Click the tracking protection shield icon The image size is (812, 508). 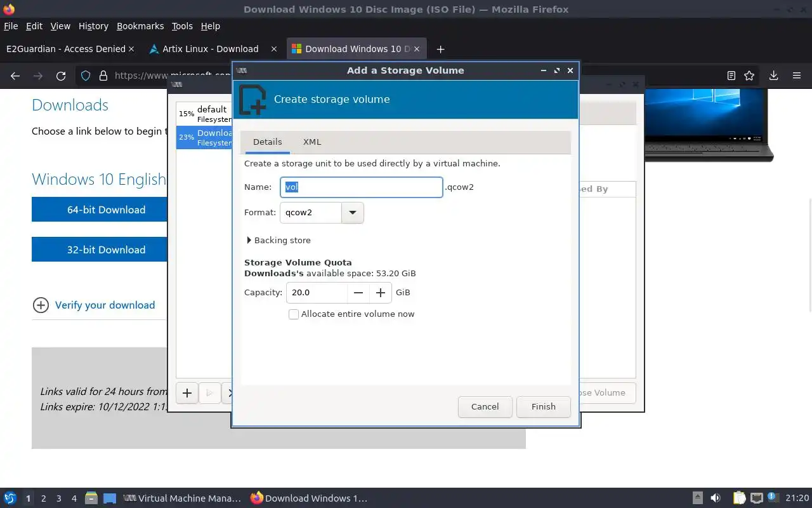click(86, 76)
